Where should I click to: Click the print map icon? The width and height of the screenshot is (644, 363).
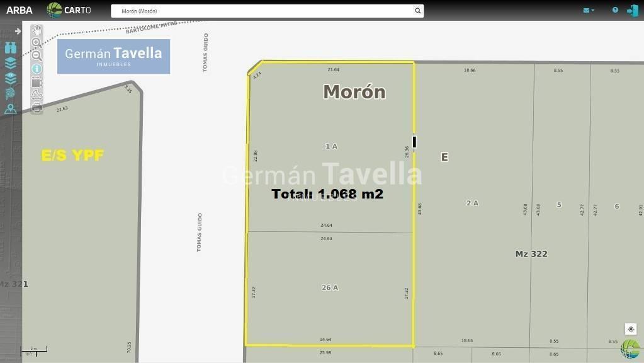(37, 108)
